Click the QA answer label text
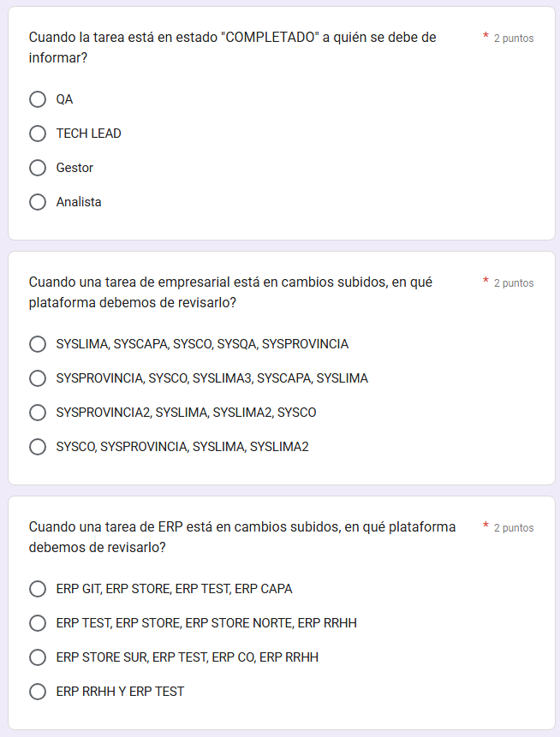The image size is (560, 737). click(x=65, y=99)
